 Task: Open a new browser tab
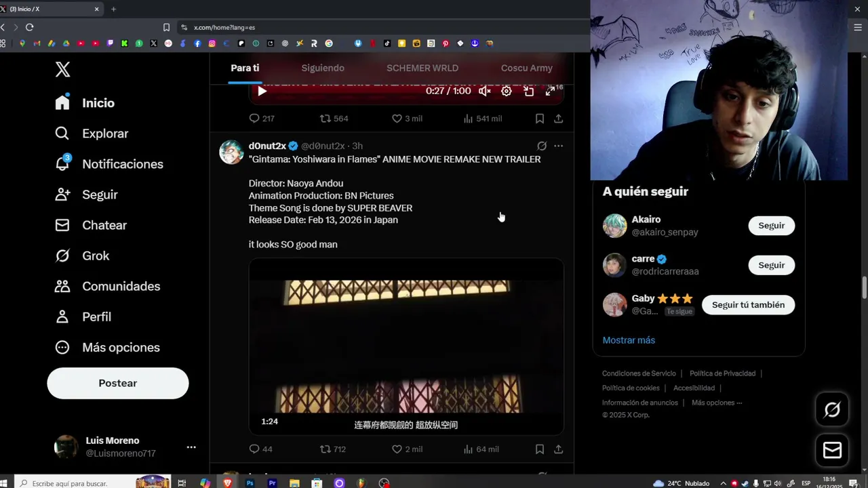(113, 9)
